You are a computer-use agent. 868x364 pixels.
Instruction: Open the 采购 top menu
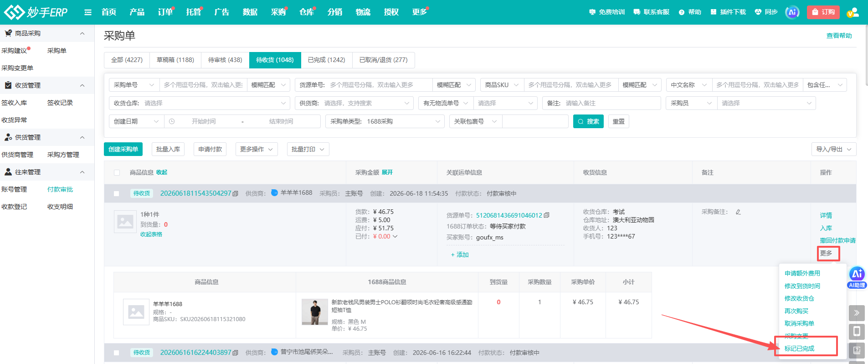pyautogui.click(x=278, y=12)
